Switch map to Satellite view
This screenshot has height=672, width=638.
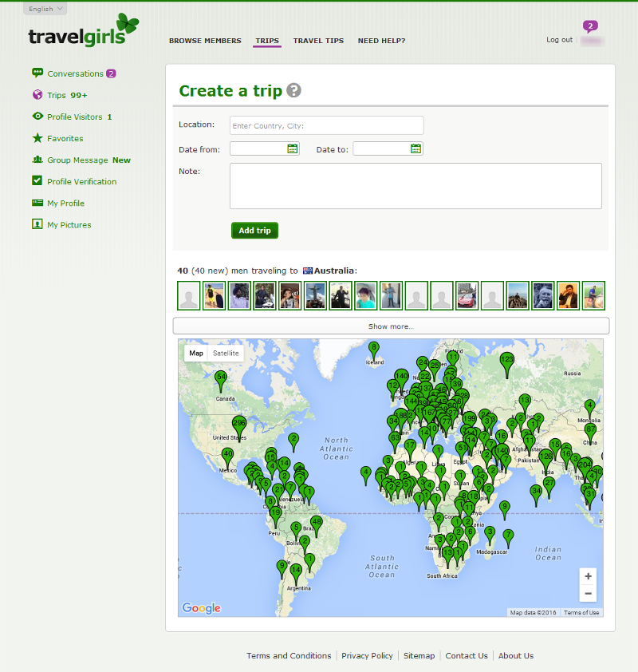(x=226, y=353)
